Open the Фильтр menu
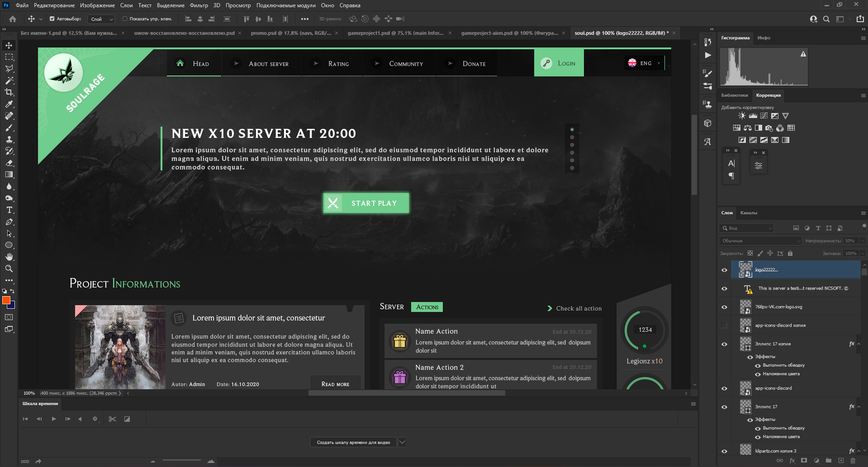Screen dimensions: 868x467 [199, 5]
